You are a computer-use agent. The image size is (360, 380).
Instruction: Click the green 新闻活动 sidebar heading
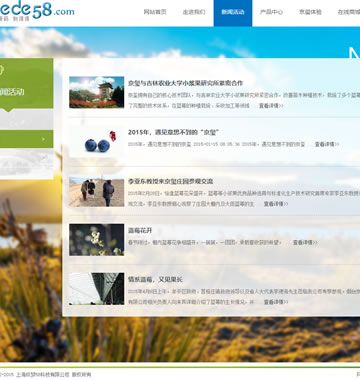tap(12, 92)
